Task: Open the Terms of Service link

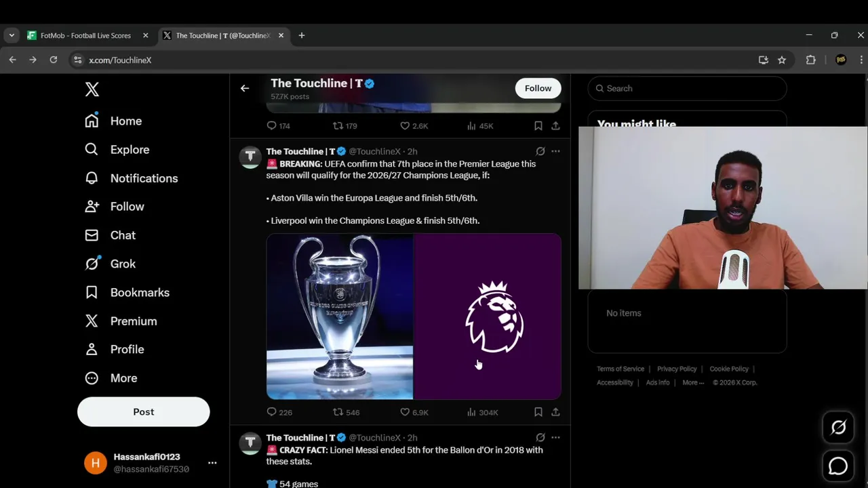Action: [620, 369]
